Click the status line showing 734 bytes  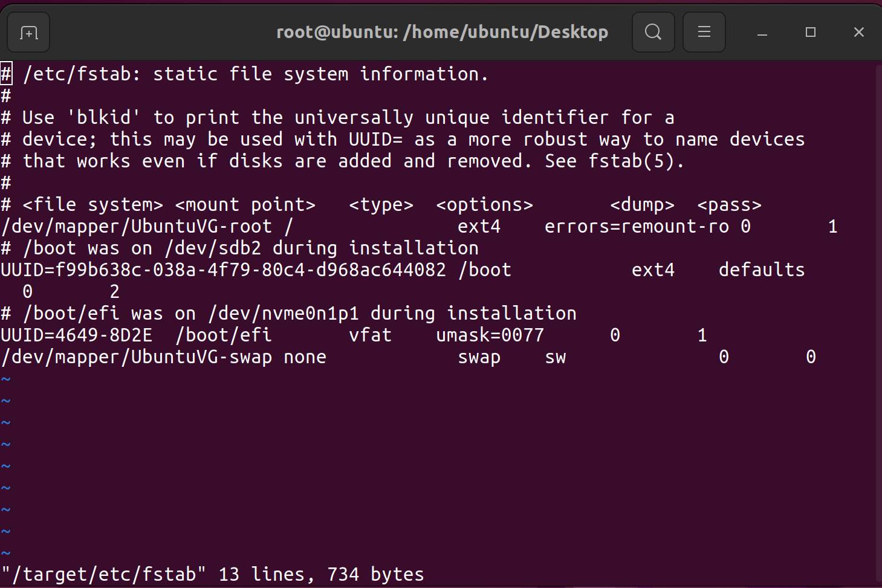[212, 573]
